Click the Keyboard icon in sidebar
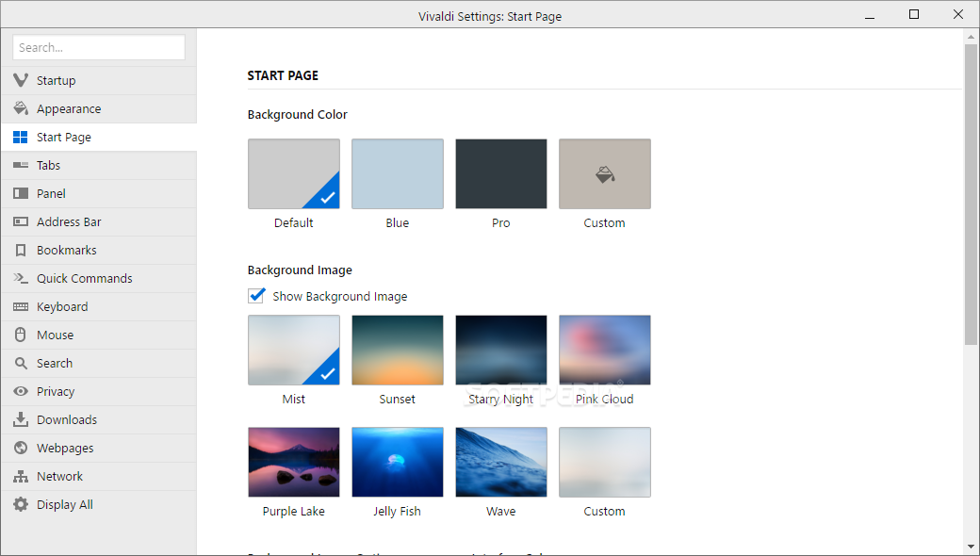980x556 pixels. [x=21, y=306]
